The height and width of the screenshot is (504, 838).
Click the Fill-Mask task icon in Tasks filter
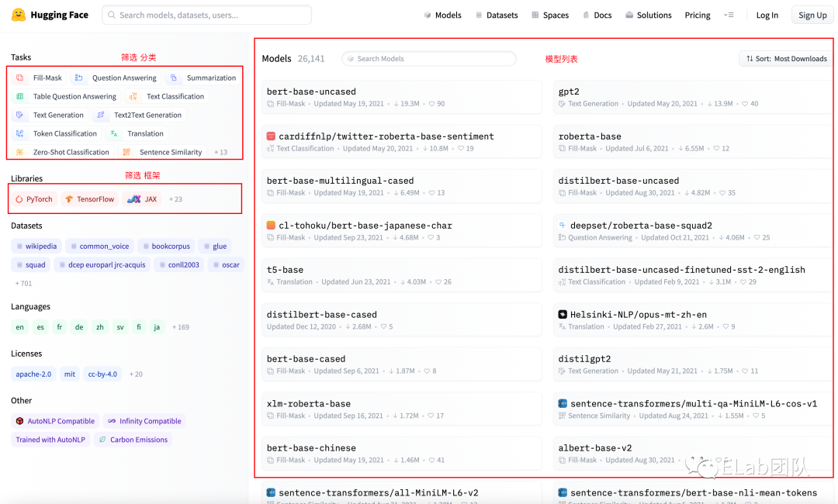point(19,78)
